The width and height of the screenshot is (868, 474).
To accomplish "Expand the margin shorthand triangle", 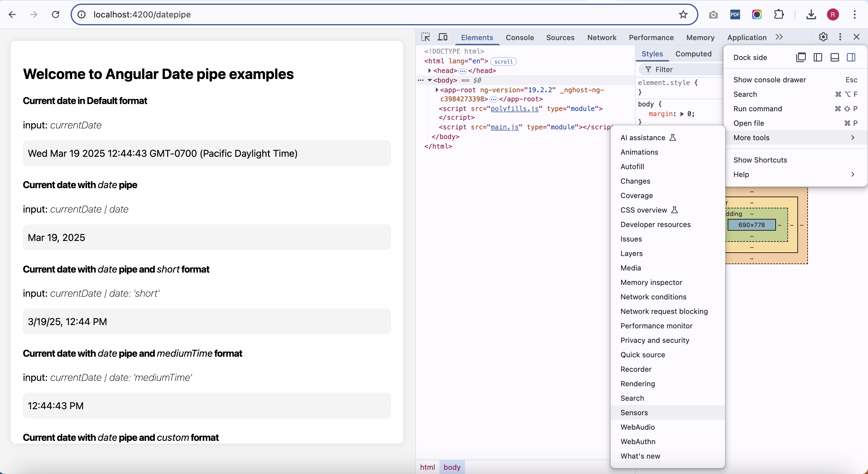I will (682, 114).
